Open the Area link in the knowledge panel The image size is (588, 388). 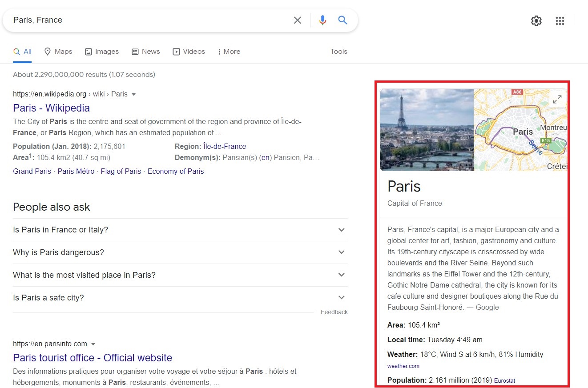click(x=395, y=325)
